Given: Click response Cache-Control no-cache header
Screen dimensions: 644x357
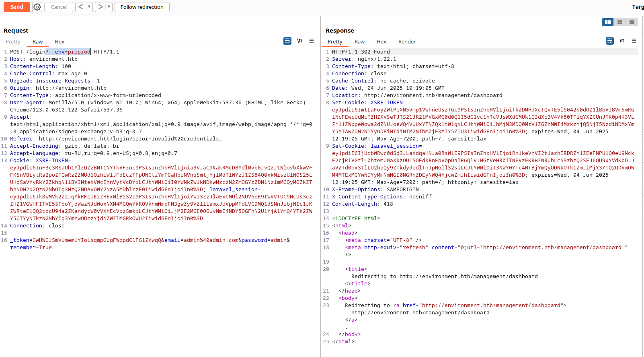Looking at the screenshot, I should click(384, 80).
